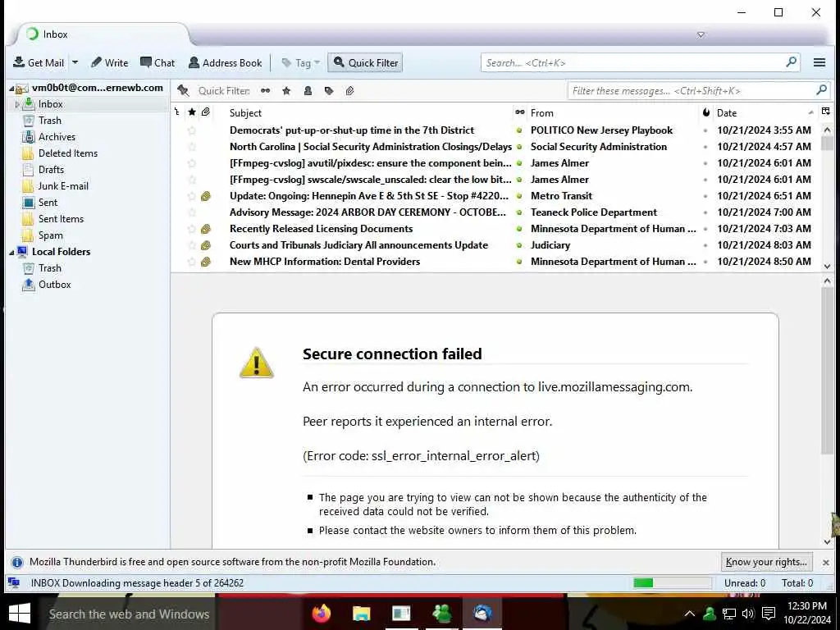Select the Inbox folder
Screen dimensions: 840x630
[x=50, y=104]
